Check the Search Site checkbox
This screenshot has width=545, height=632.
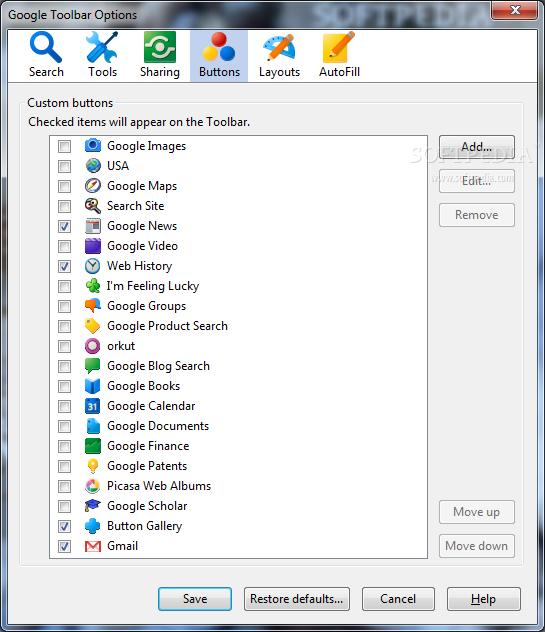click(64, 206)
